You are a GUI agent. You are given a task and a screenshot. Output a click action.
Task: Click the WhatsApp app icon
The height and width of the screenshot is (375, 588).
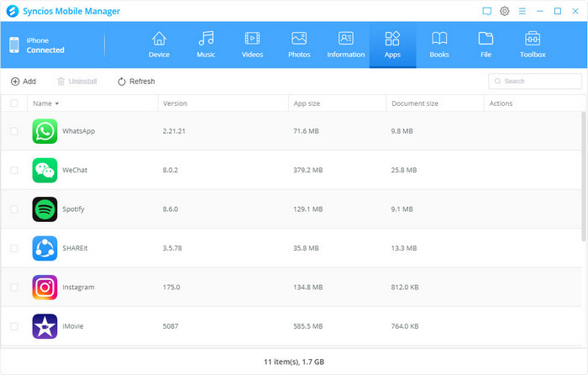[x=45, y=131]
